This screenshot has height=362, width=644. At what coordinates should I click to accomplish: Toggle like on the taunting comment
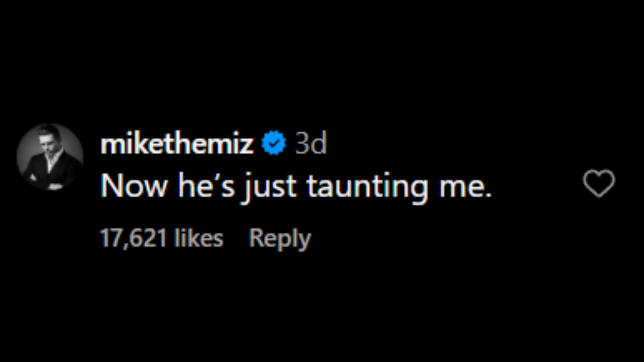tap(599, 183)
